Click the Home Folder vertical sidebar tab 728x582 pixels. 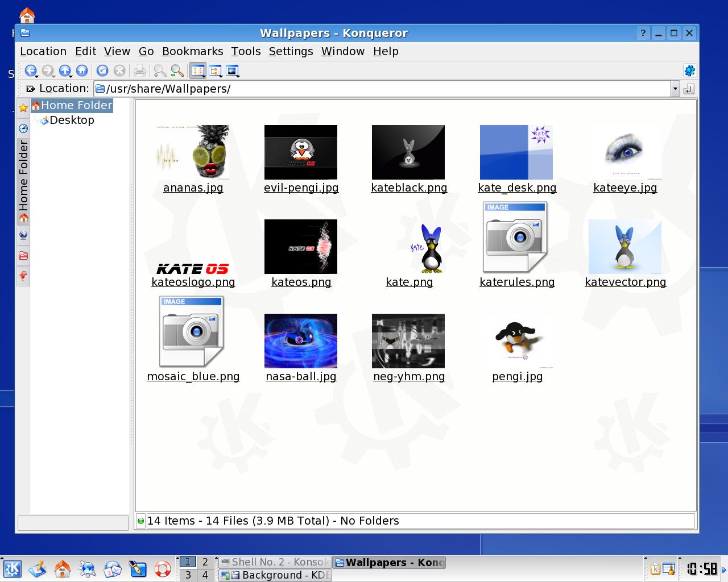coord(23,182)
